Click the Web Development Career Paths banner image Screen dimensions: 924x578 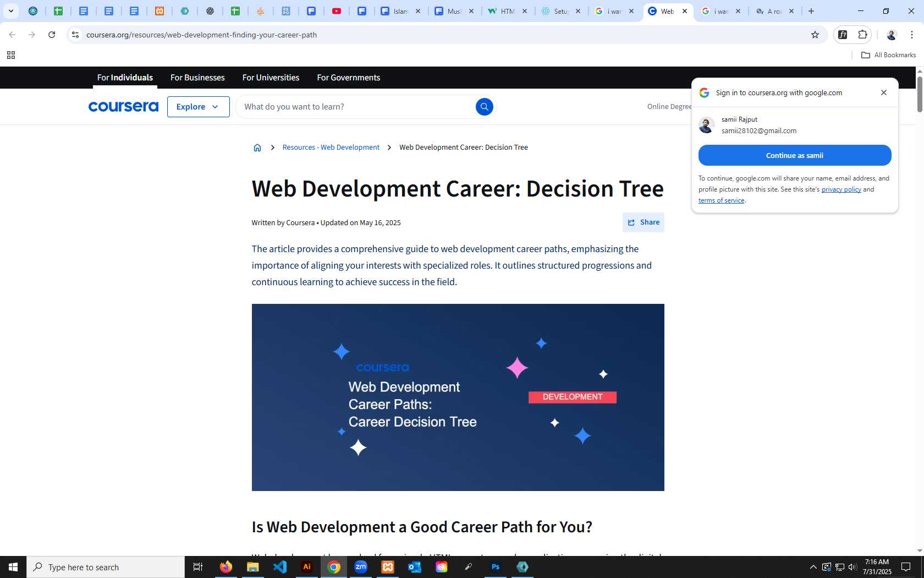(458, 397)
